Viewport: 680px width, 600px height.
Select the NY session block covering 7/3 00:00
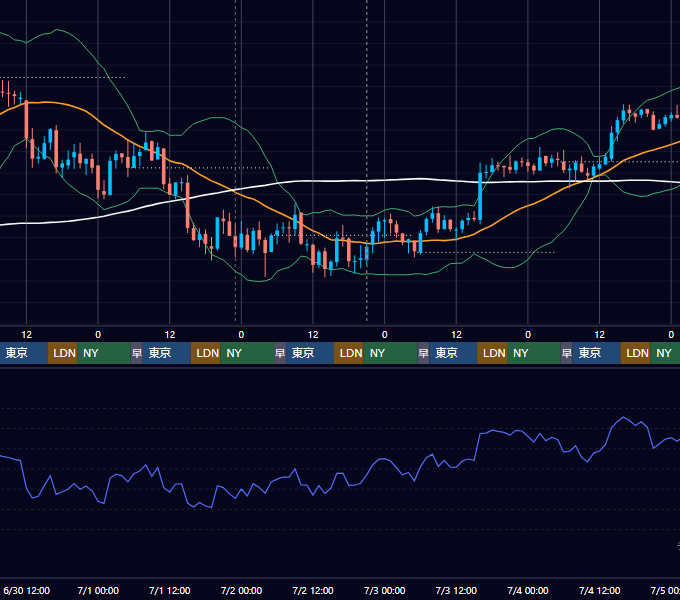[390, 353]
